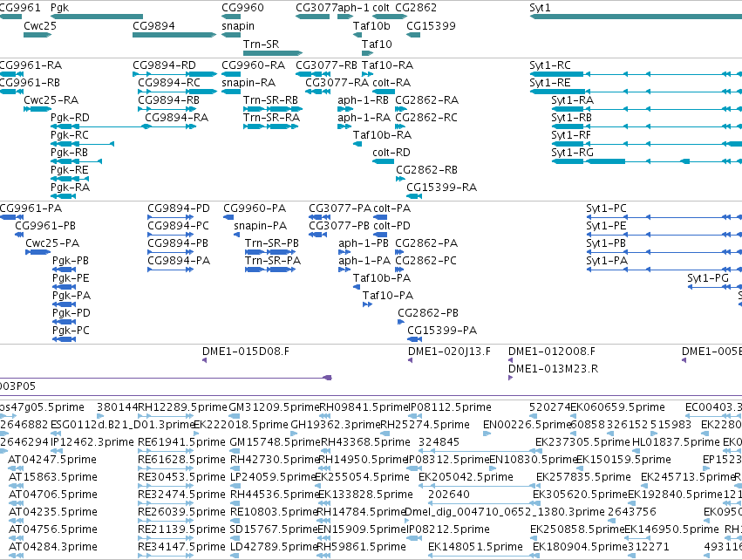Viewport: 742px width, 560px height.
Task: Select the CG9894 gene feature
Action: (x=174, y=35)
